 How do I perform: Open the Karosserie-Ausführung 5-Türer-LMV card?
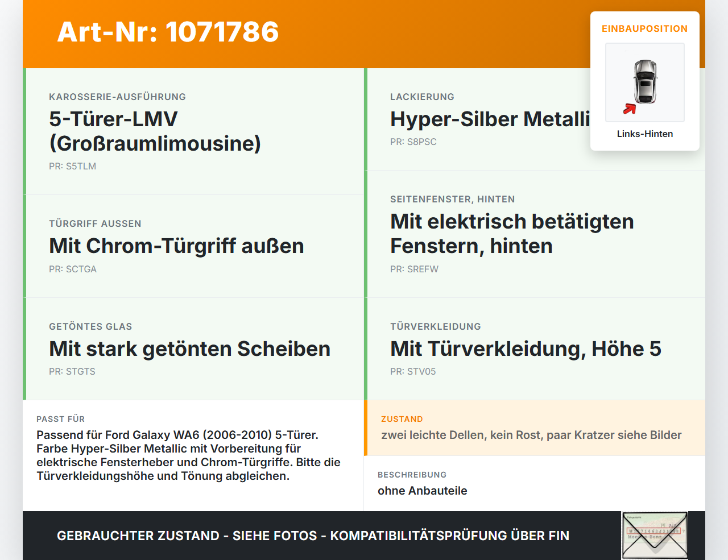point(193,131)
